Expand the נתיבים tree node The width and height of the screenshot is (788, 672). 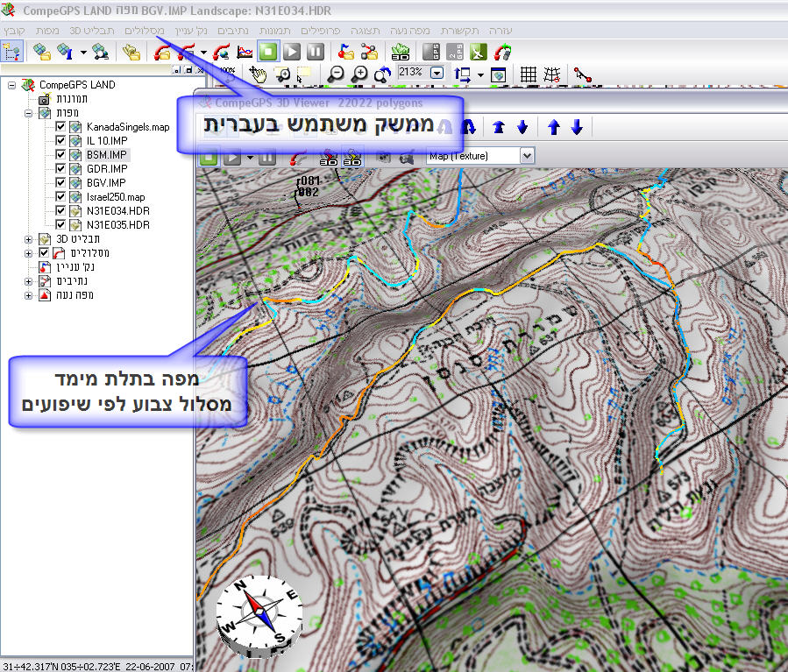tap(28, 281)
